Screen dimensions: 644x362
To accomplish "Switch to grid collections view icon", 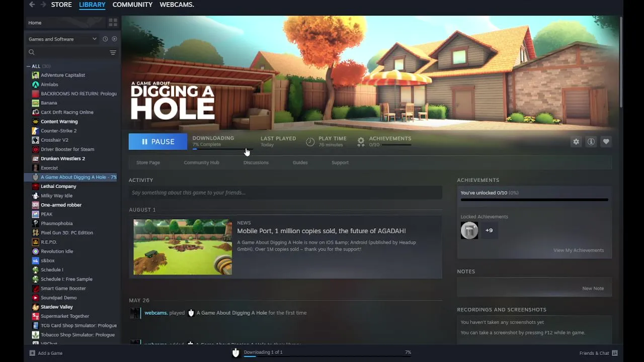I will [x=113, y=23].
